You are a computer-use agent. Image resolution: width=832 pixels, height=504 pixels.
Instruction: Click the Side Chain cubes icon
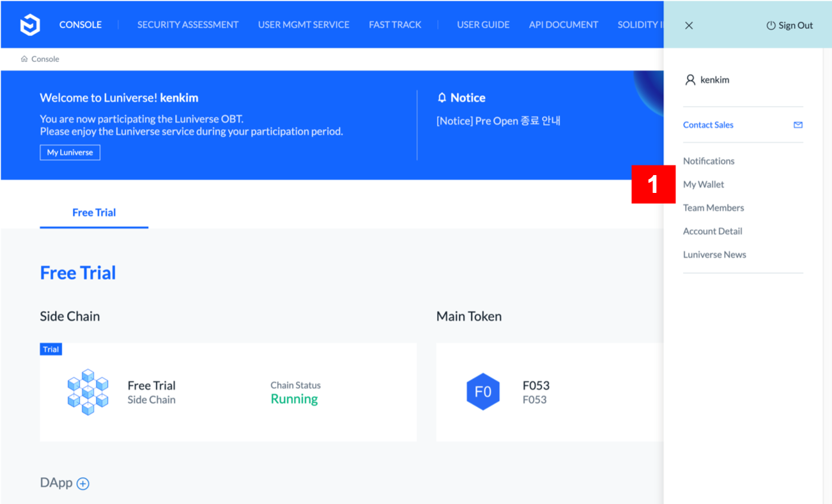(x=88, y=392)
